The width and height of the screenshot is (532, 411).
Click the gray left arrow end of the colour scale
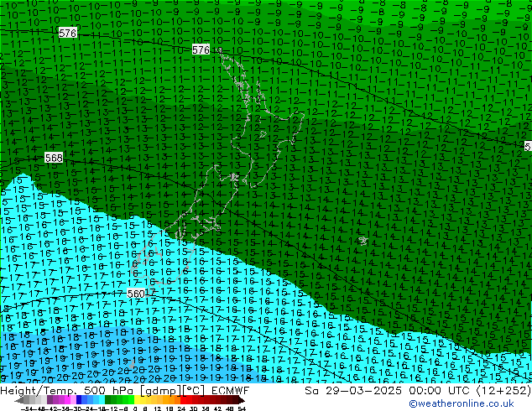(x=19, y=400)
